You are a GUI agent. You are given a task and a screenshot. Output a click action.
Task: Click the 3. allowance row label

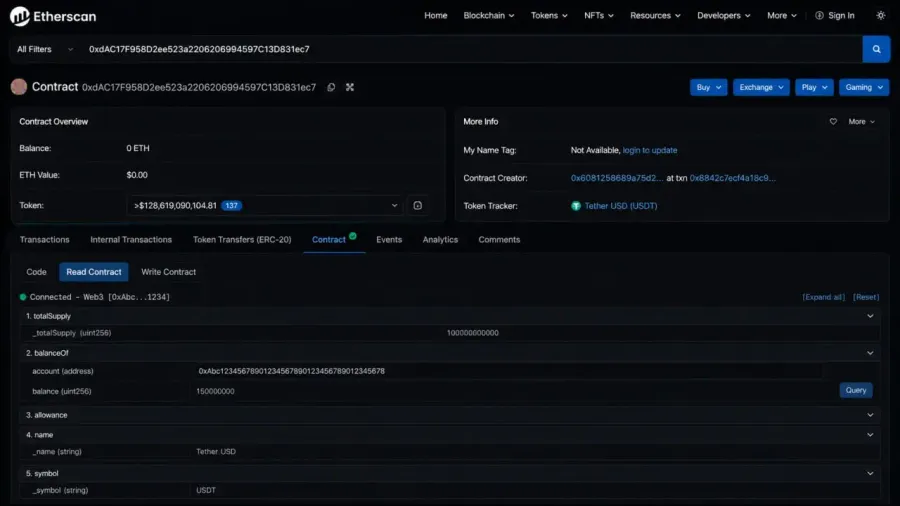coord(46,415)
